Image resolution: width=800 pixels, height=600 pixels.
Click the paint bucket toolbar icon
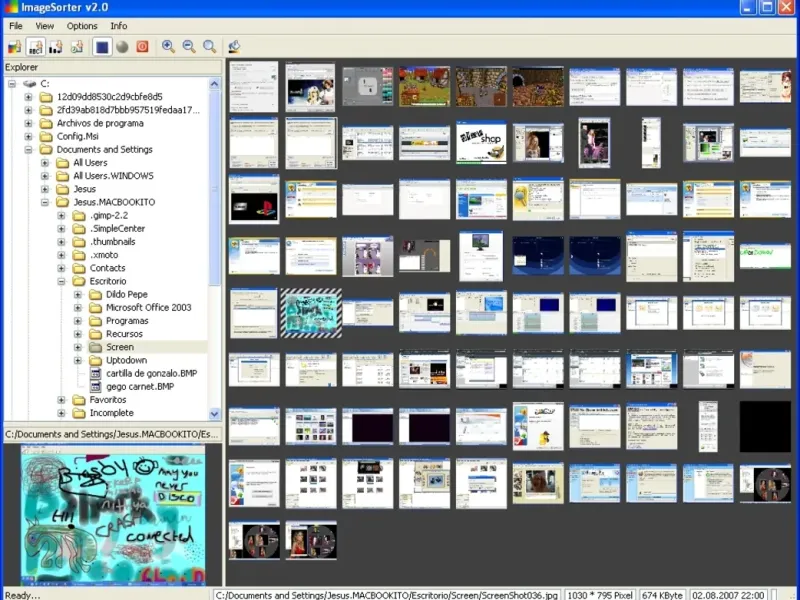pos(234,46)
